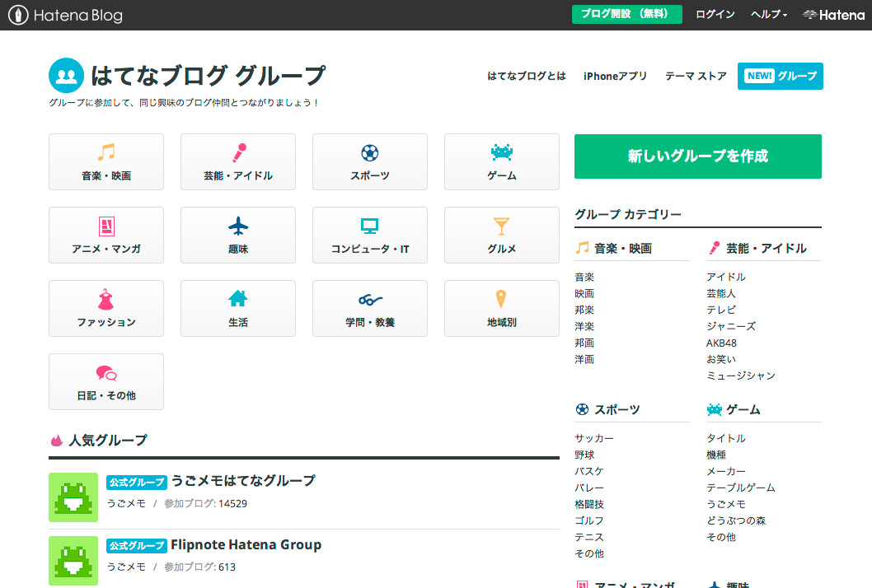Screen dimensions: 872x588
Task: Click the 洋楽 subcategory link
Action: click(x=584, y=326)
